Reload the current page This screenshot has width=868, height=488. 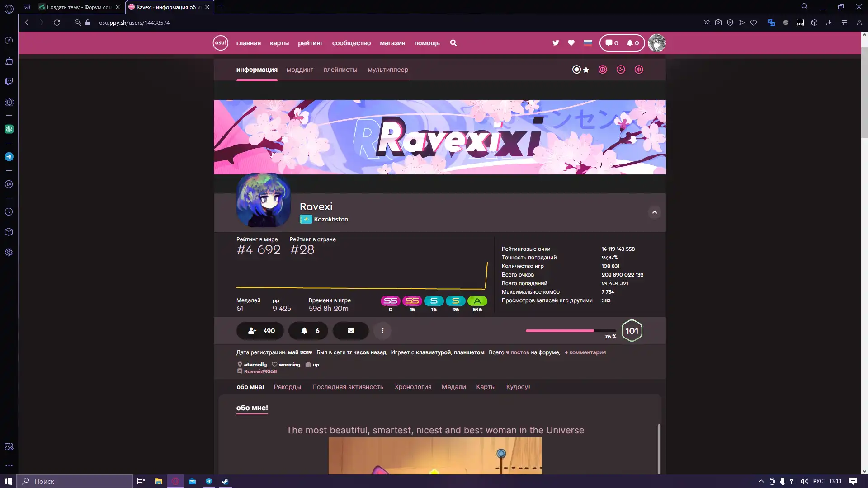[x=57, y=23]
